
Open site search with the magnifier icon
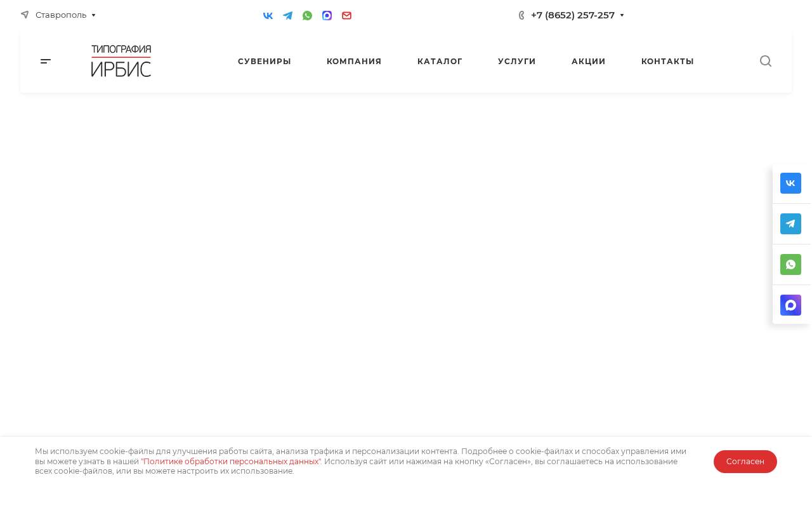pos(766,61)
